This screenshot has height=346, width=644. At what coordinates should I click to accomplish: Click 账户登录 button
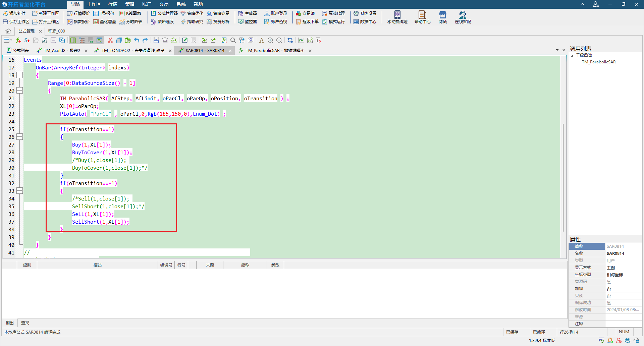tap(276, 13)
